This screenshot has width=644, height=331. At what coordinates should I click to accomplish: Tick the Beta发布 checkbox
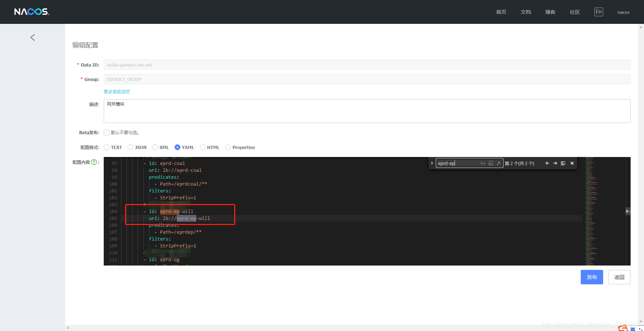tap(107, 132)
